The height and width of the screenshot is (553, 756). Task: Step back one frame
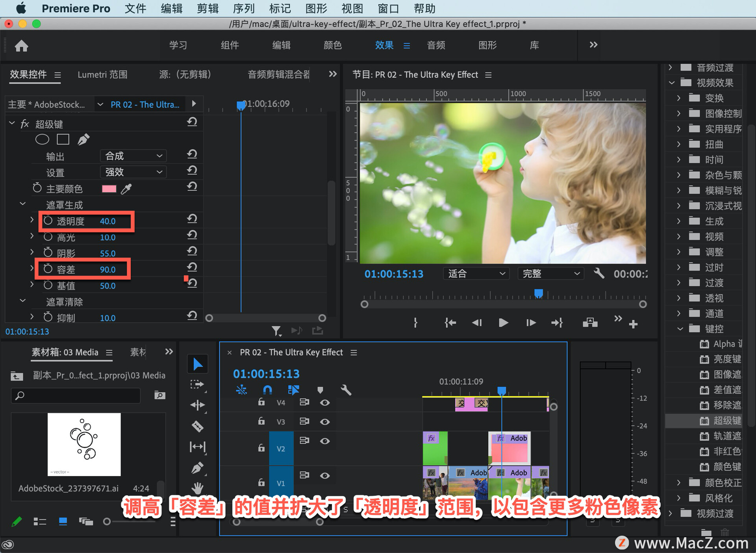(476, 323)
